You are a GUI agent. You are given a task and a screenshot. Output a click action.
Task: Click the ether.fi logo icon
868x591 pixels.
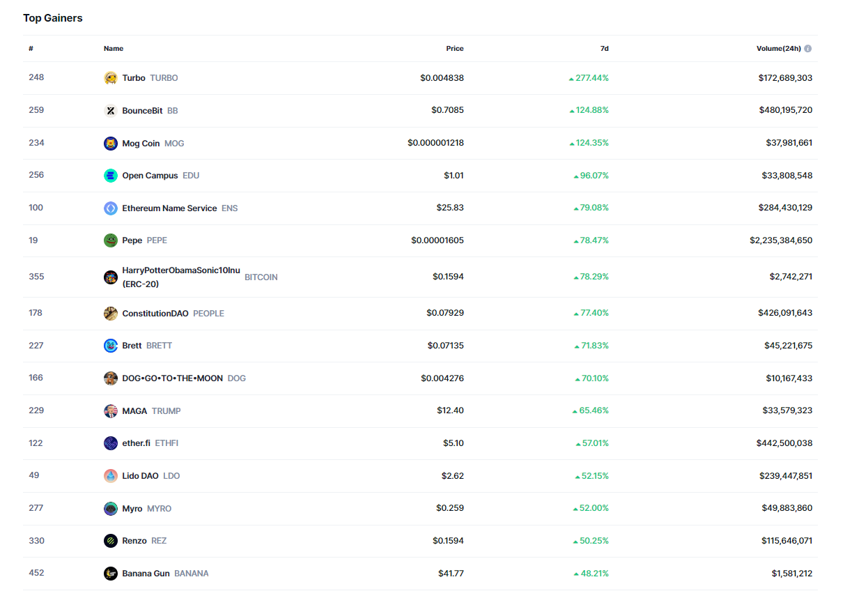point(110,443)
